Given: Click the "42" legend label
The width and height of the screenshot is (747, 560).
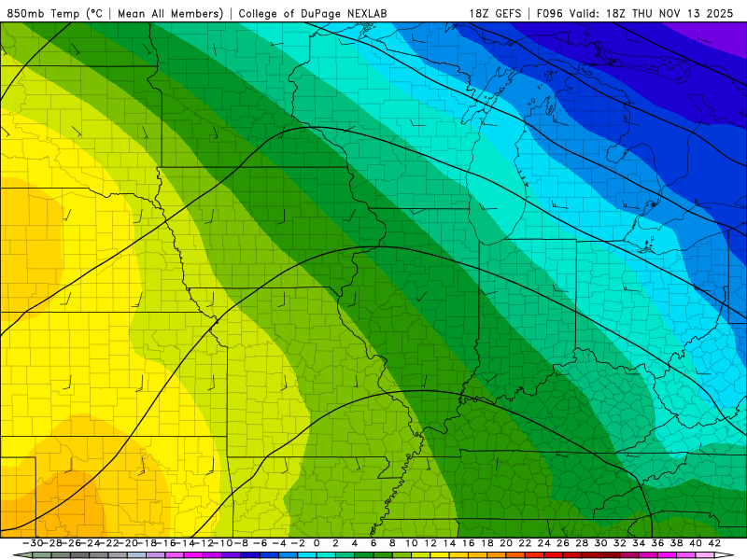Looking at the screenshot, I should click(714, 543).
